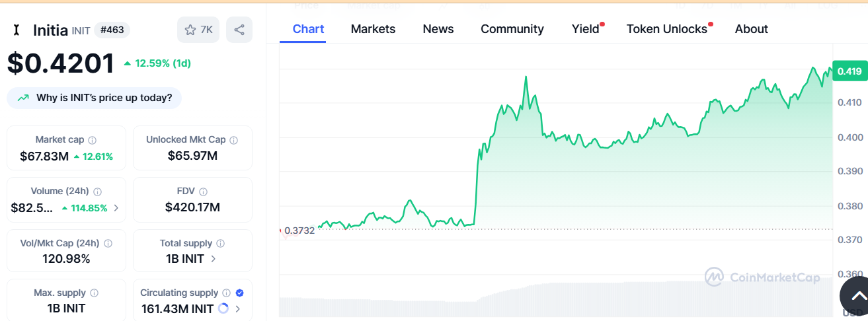Screen dimensions: 868x321
Task: Click the circulating supply progress ring icon
Action: tap(223, 308)
